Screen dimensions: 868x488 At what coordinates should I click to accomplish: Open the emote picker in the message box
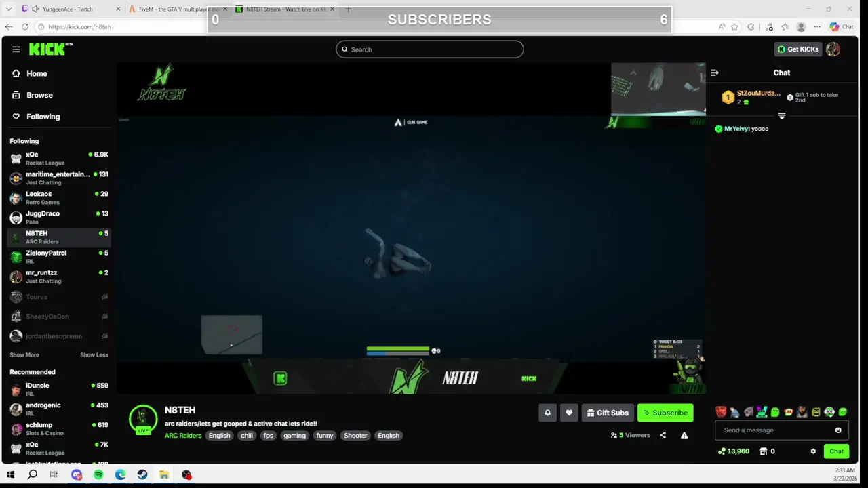click(x=838, y=430)
